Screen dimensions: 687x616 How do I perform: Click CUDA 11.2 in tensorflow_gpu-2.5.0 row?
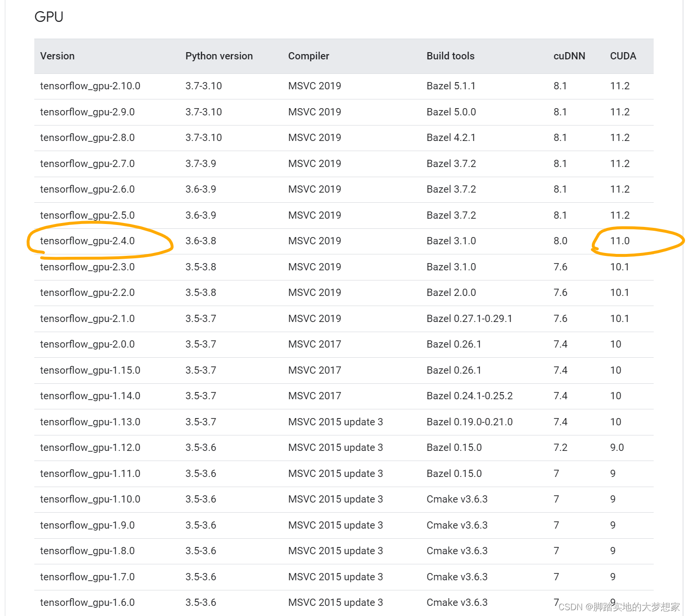point(620,215)
